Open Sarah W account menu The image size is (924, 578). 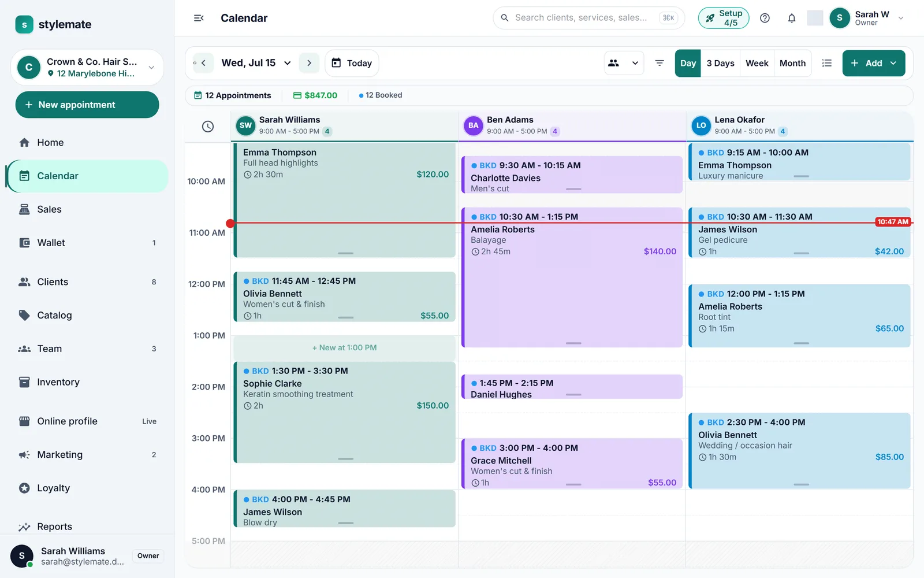(x=867, y=18)
